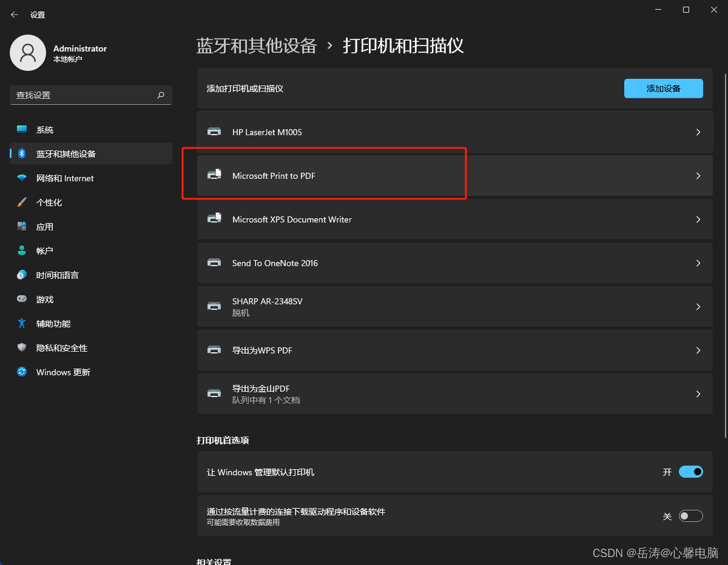The width and height of the screenshot is (728, 565).
Task: Click the search magnifier icon
Action: click(x=161, y=95)
